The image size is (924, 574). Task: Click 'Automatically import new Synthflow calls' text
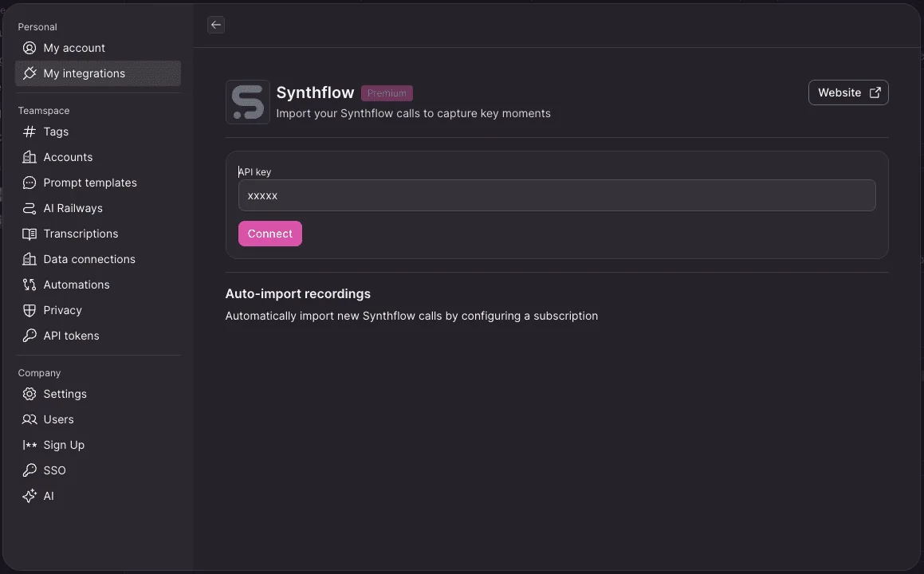pos(411,316)
